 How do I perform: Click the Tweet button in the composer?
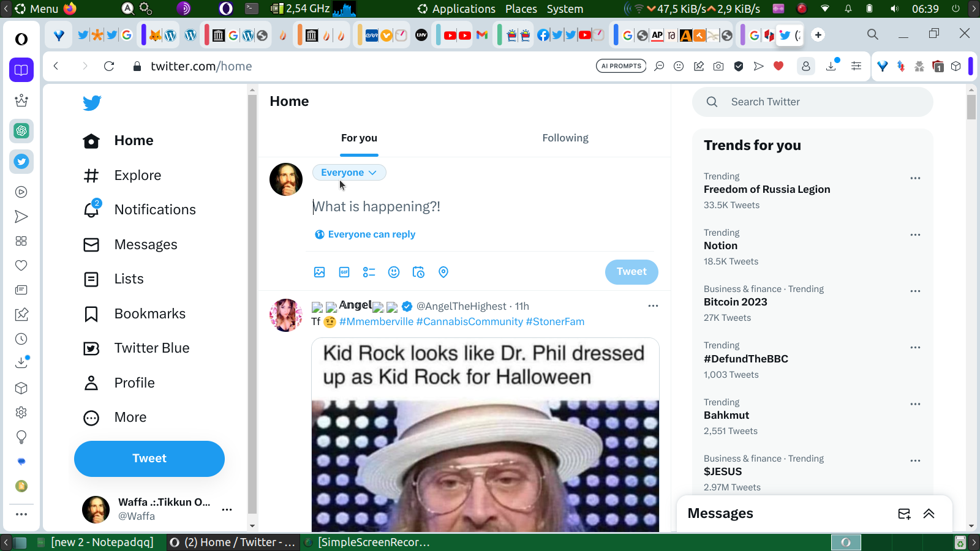click(x=631, y=272)
